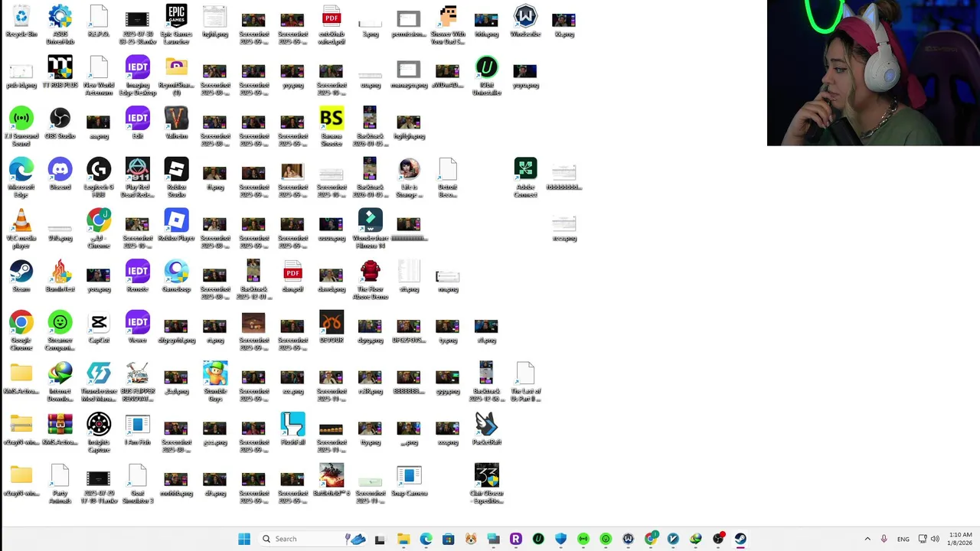
Task: Select the Gameloop desktop icon
Action: [x=176, y=276]
